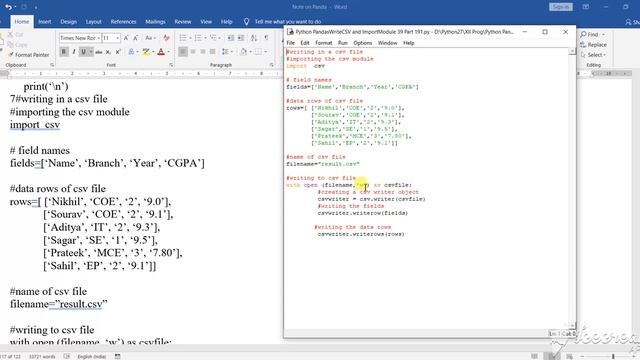Open Run menu in IDLE window
The image size is (640, 360).
[x=343, y=43]
